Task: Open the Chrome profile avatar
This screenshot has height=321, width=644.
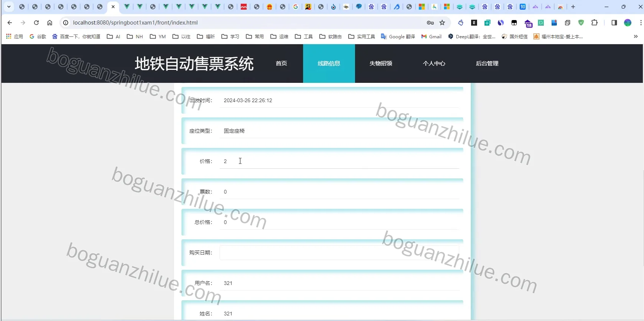Action: [628, 23]
